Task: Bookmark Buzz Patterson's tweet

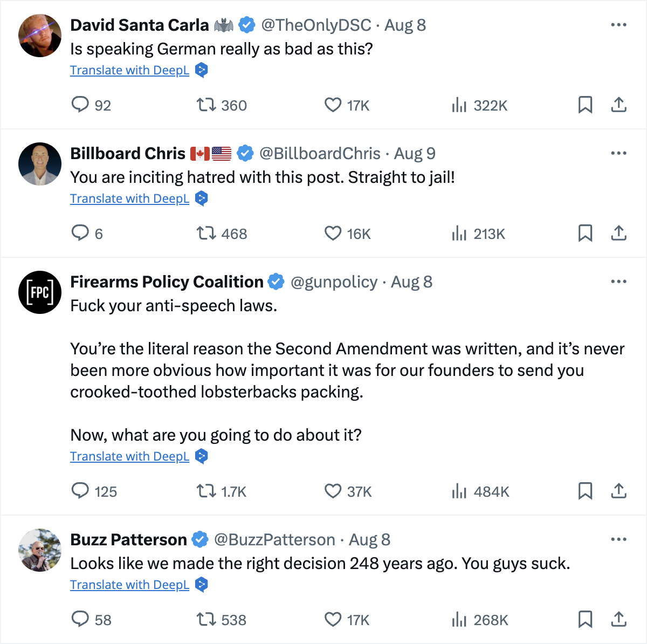Action: coord(585,619)
